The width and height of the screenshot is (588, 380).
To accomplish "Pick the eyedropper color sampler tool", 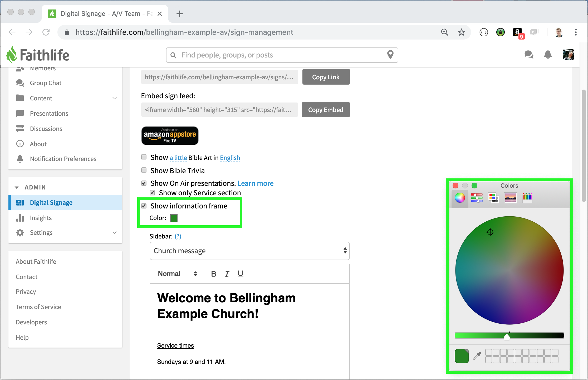I will [x=477, y=356].
